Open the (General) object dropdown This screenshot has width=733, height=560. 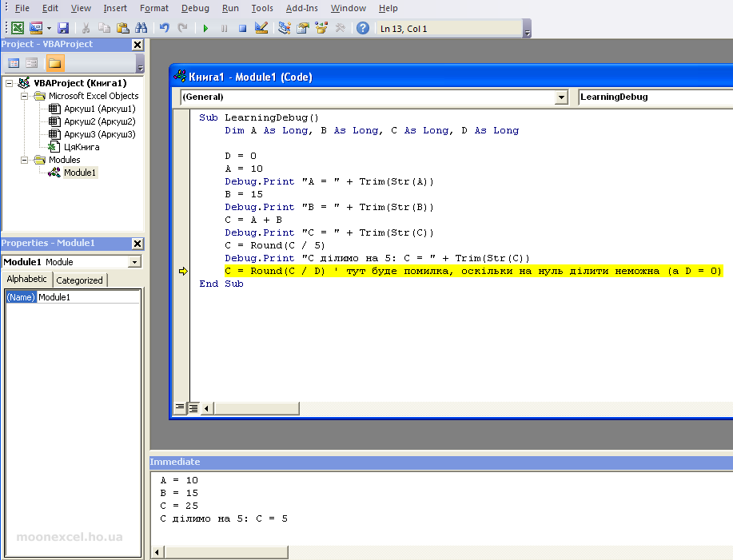(x=560, y=97)
